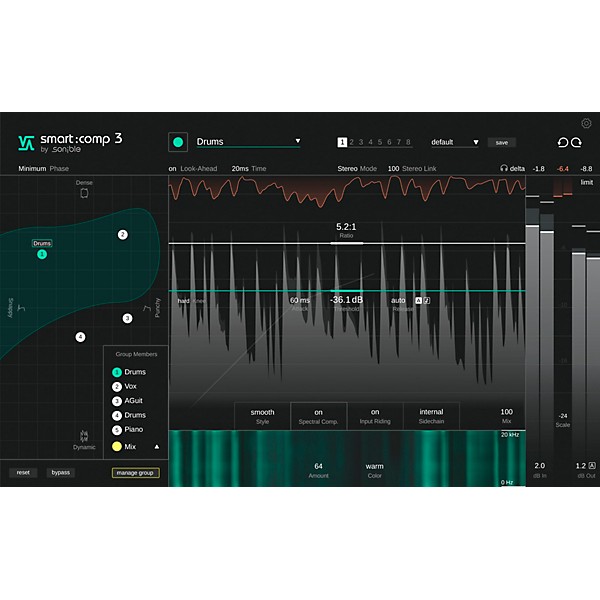Toggle Input Riding on
This screenshot has width=600, height=600.
tap(375, 416)
